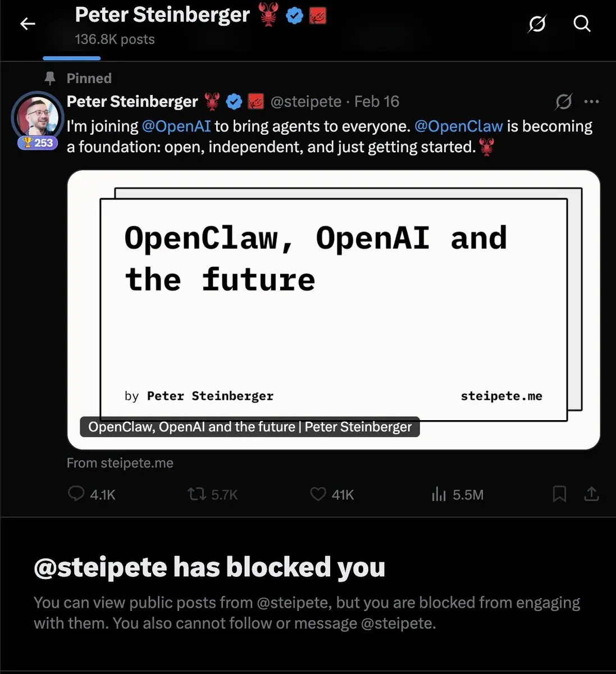This screenshot has height=674, width=616.
Task: Click the Grok icon on the pinned post
Action: coord(563,102)
